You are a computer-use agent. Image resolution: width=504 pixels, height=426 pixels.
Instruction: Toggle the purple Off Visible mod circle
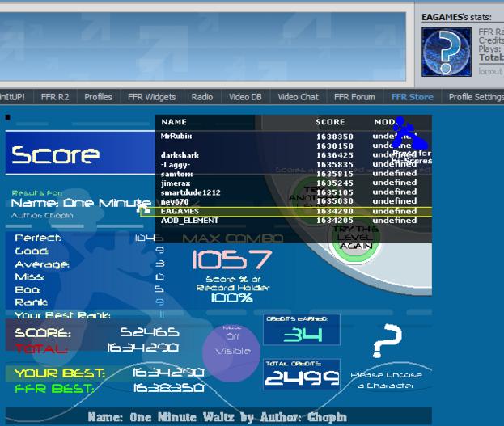click(231, 352)
